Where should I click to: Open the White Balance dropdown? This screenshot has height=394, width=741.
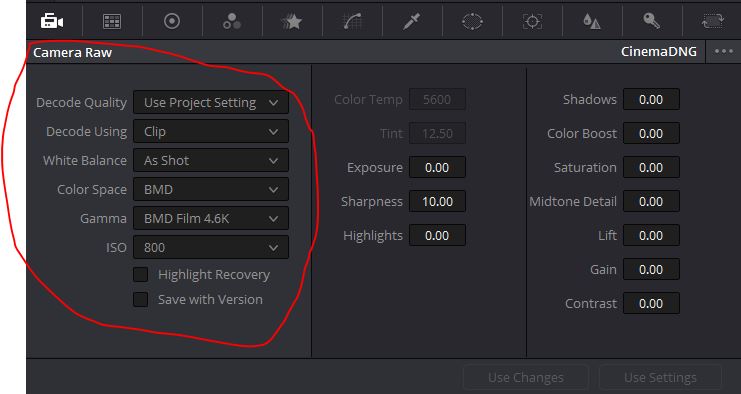click(x=211, y=161)
